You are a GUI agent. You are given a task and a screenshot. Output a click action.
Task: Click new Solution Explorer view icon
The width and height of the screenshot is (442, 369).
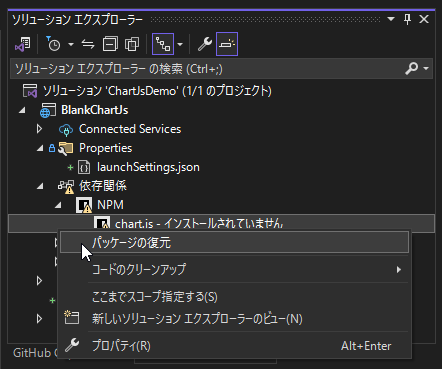(72, 318)
